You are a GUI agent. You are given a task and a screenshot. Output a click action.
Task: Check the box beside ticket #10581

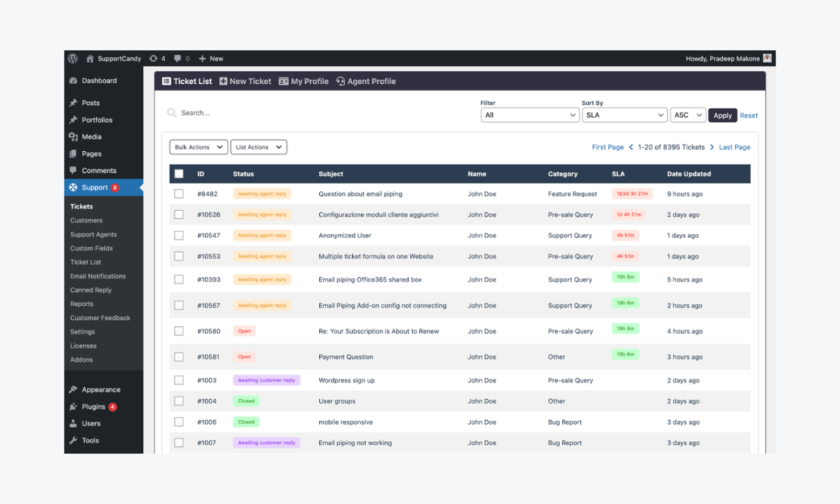[x=178, y=357]
